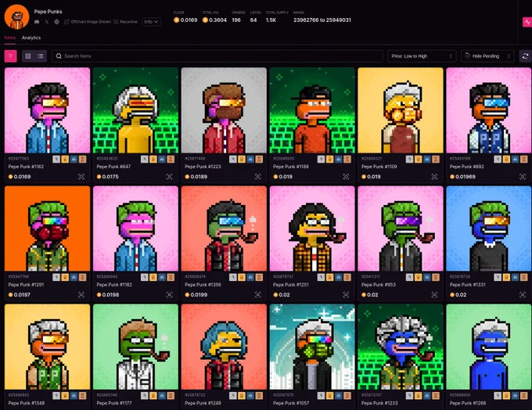This screenshot has height=410, width=532.
Task: Click the Pepe Punks collection avatar
Action: coord(16,17)
